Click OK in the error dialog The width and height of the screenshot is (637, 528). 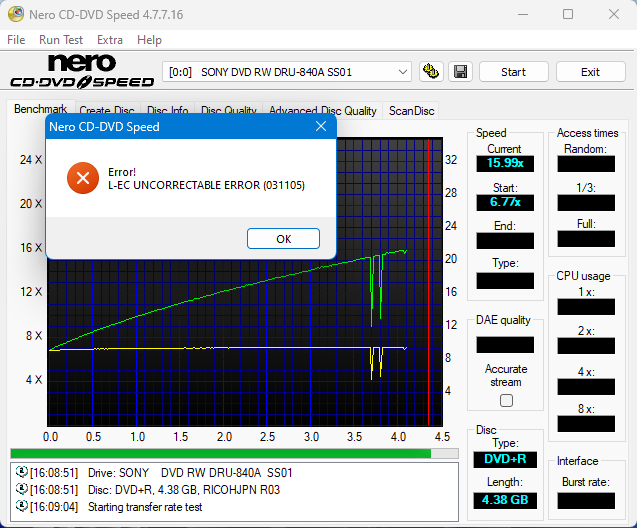[283, 239]
